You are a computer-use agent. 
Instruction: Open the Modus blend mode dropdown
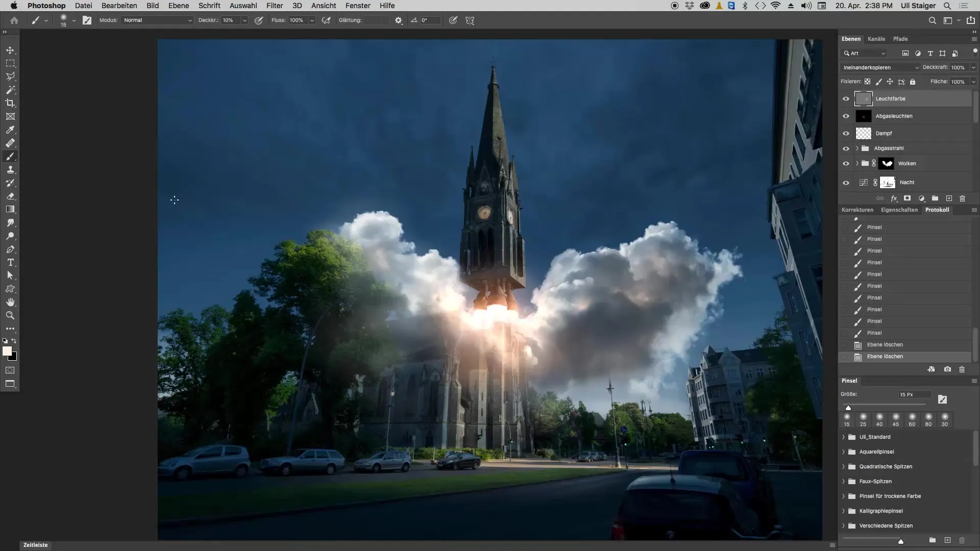pyautogui.click(x=158, y=20)
